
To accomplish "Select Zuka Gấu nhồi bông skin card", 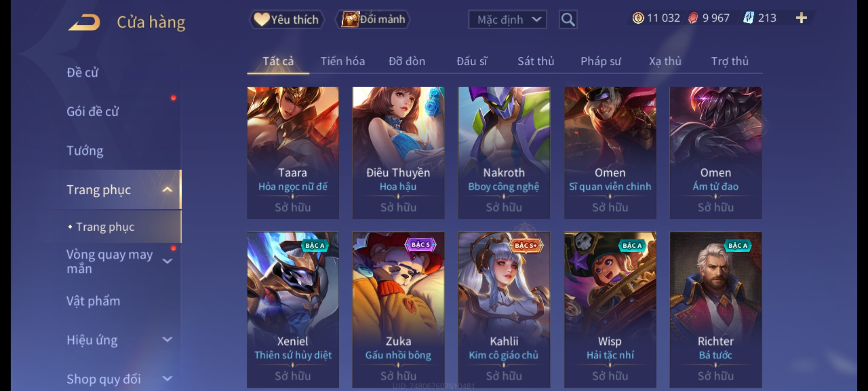I will pos(398,310).
